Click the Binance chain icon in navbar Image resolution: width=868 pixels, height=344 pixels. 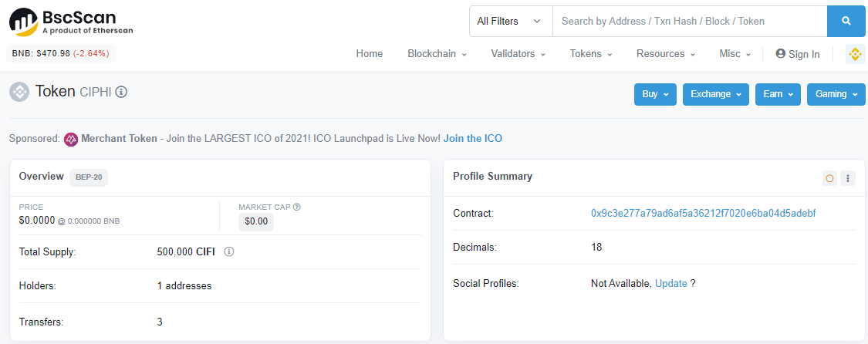855,54
